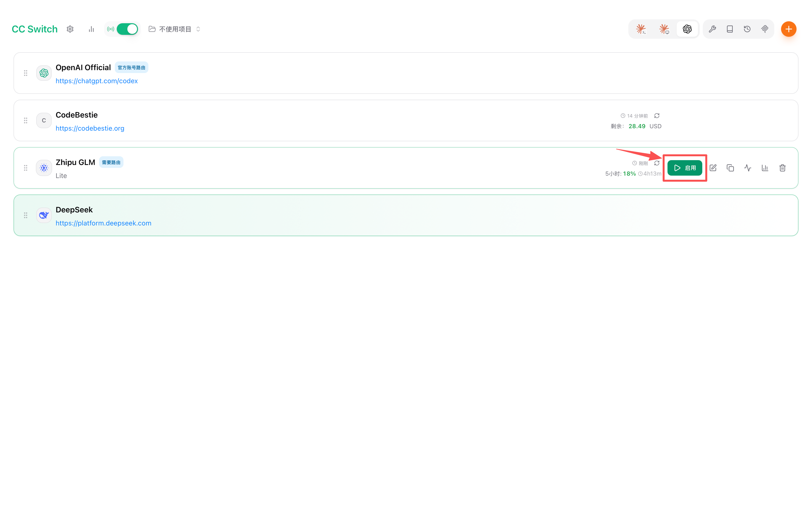Click the "4h13m" reset countdown
Screen dimensions: 812x508
[x=652, y=174]
